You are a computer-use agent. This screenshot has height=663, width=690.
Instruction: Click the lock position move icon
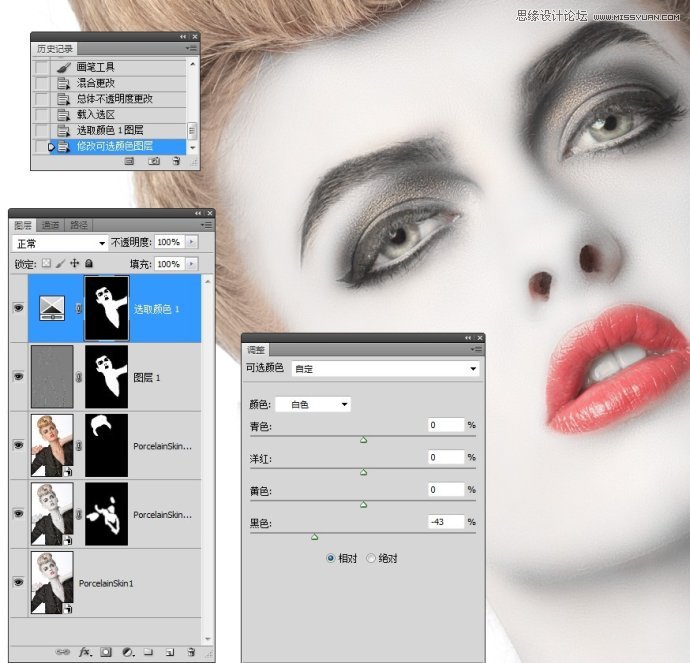pos(74,264)
